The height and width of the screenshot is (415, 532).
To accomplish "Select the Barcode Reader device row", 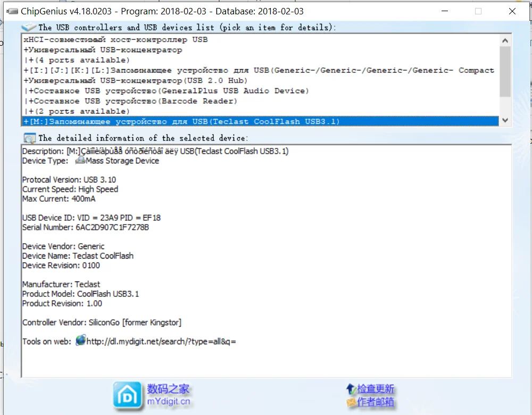I will pyautogui.click(x=261, y=101).
